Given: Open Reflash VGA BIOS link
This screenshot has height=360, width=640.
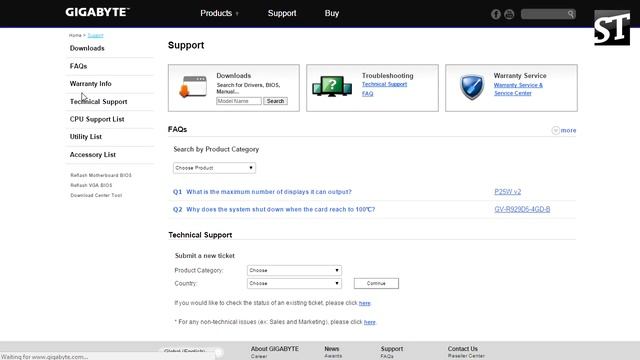Looking at the screenshot, I should (x=91, y=185).
